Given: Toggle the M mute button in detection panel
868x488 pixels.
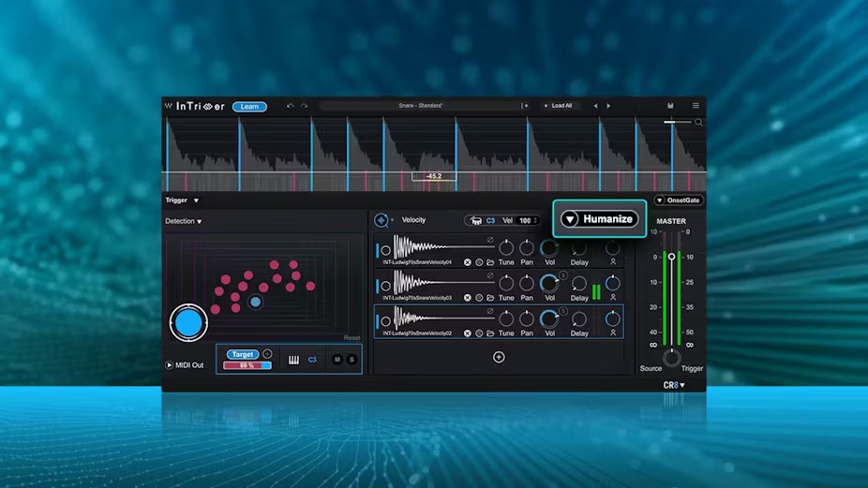Looking at the screenshot, I should 338,360.
